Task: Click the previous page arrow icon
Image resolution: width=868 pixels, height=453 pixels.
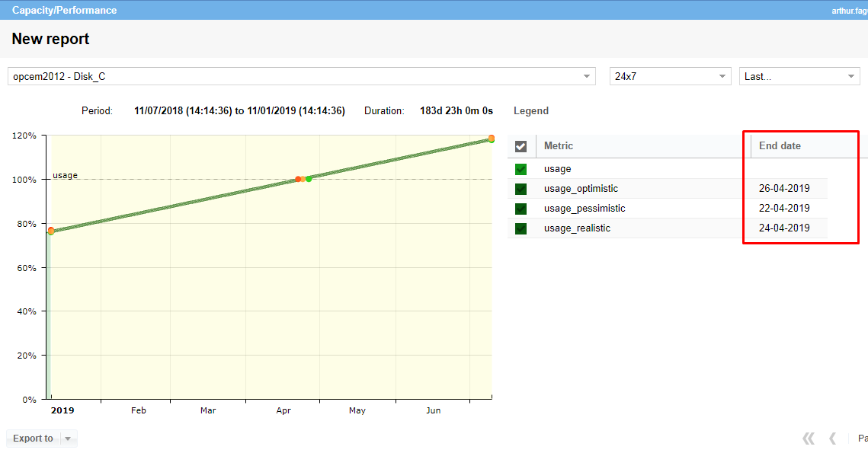Action: 833,439
